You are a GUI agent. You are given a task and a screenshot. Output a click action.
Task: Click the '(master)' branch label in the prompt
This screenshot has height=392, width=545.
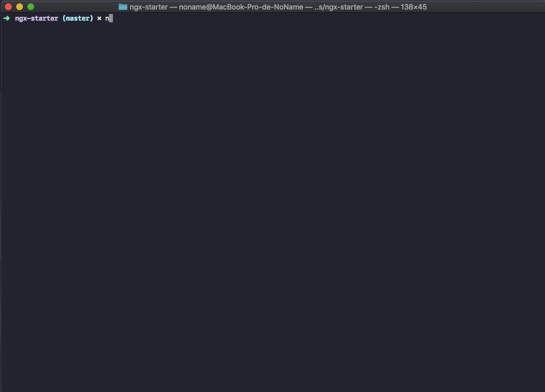(78, 18)
